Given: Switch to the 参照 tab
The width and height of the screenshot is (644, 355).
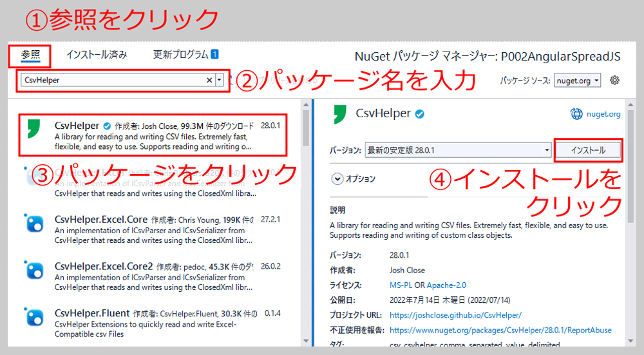Looking at the screenshot, I should tap(31, 55).
